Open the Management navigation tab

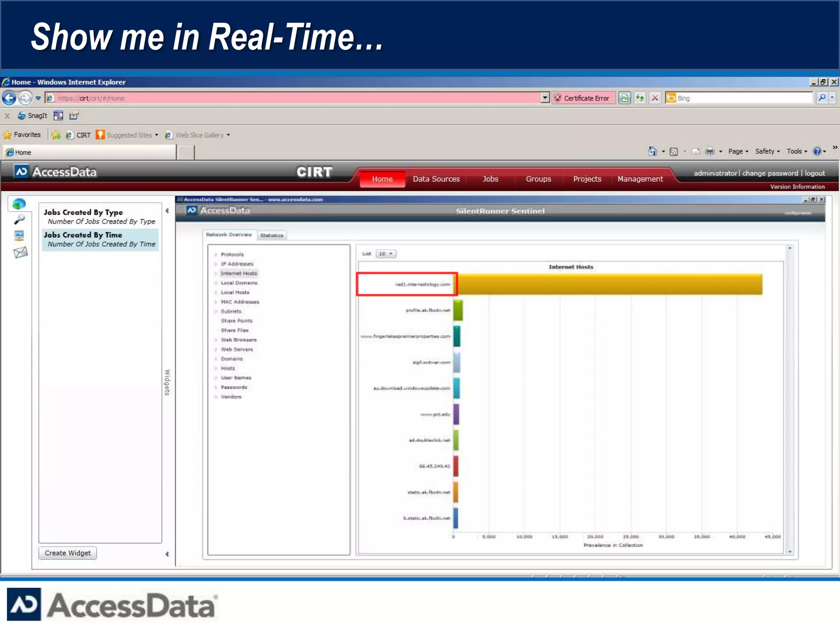click(x=640, y=179)
